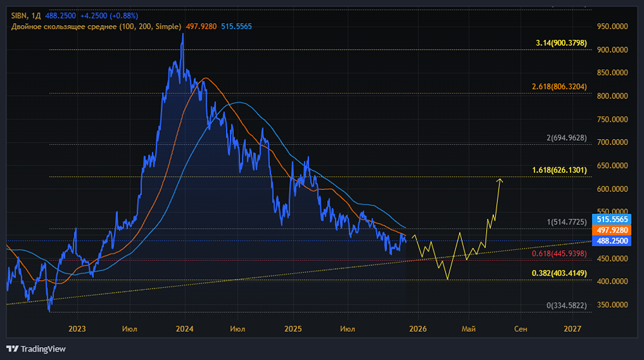Screen dimensions: 644x360
Task: Click the 2026 time axis label
Action: [x=418, y=328]
